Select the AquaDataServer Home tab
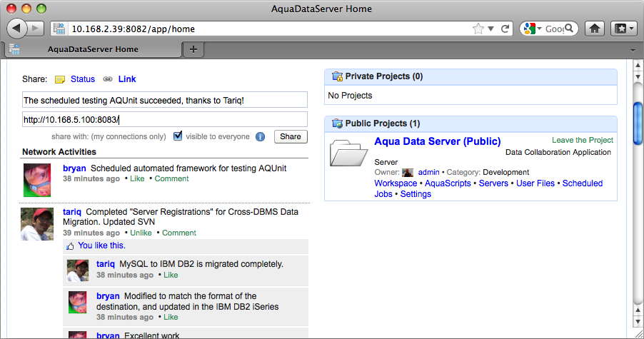 coord(93,49)
